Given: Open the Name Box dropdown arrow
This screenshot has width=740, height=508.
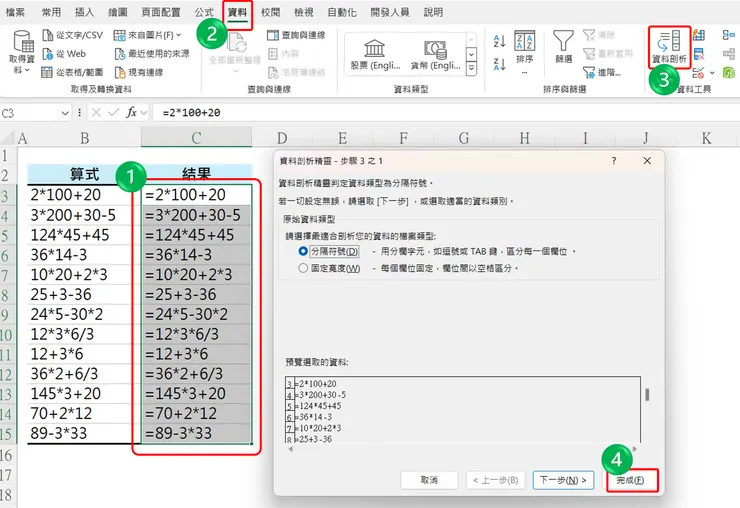Looking at the screenshot, I should 65,113.
